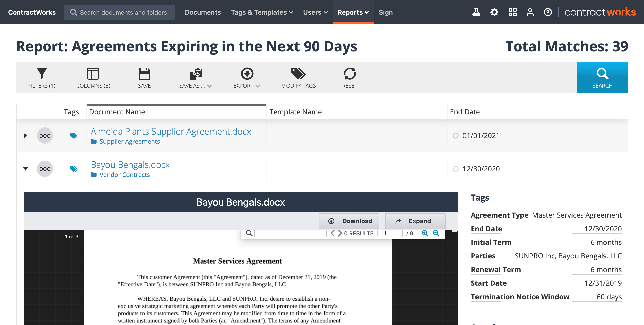
Task: Click the blue Search button
Action: pyautogui.click(x=602, y=78)
